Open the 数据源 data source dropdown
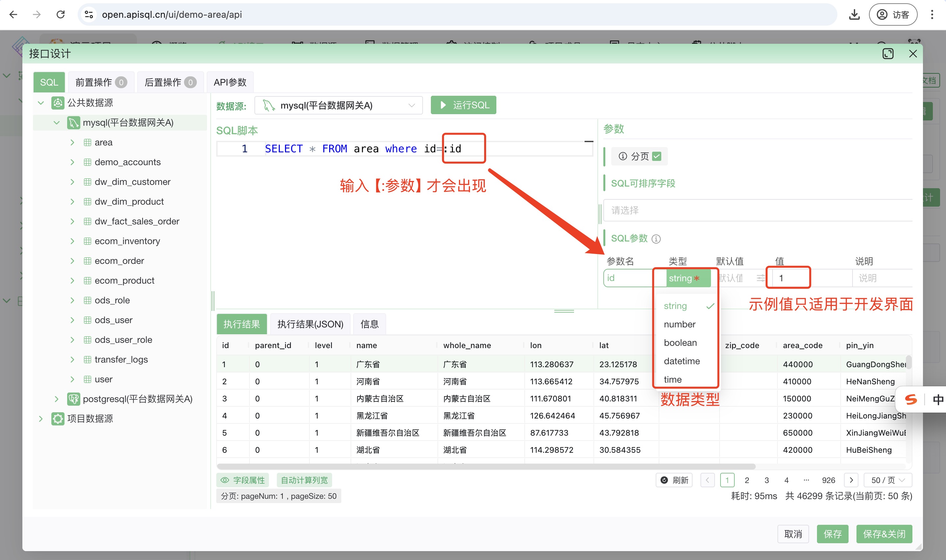Screen dimensions: 946x560 point(411,105)
